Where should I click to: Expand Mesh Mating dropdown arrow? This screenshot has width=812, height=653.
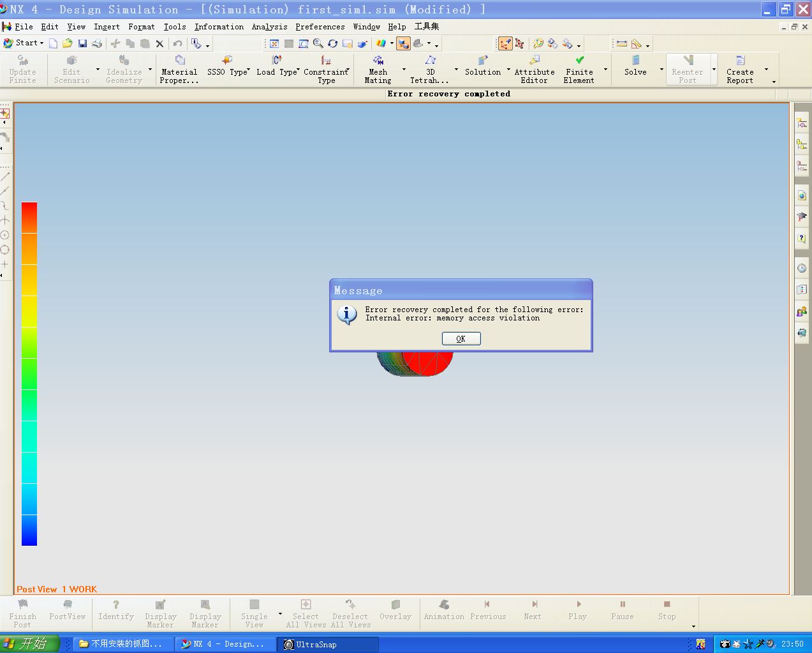pyautogui.click(x=404, y=69)
